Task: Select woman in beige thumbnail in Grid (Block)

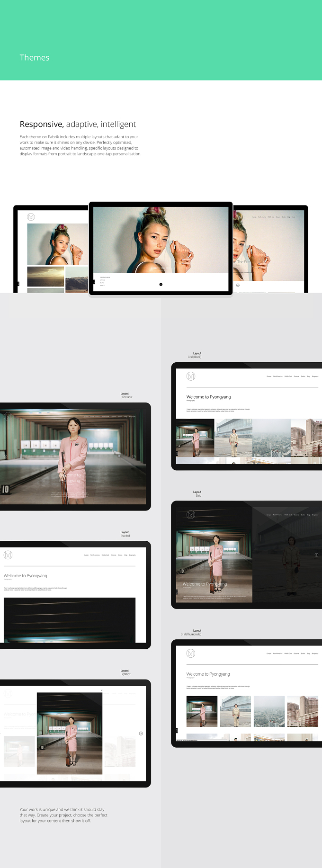Action: 233,438
